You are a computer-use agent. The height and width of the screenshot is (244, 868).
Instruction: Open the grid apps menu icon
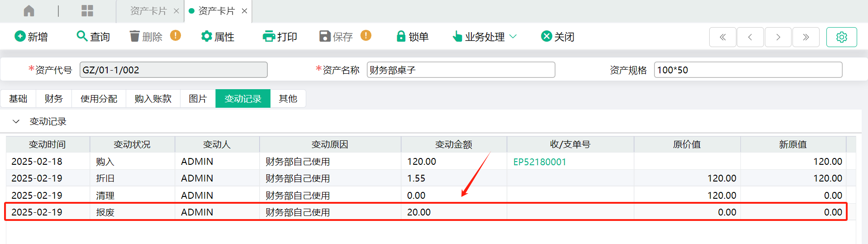click(87, 11)
